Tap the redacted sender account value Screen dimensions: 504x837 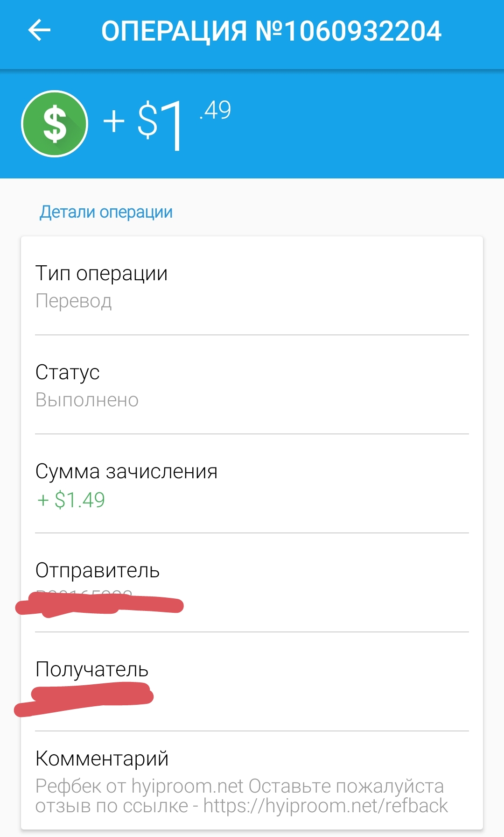[x=99, y=604]
